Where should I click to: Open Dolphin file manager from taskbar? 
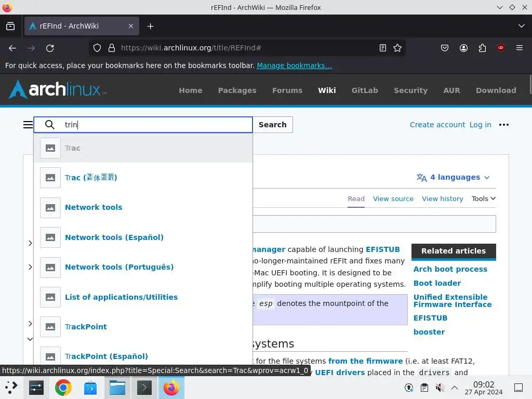[x=117, y=388]
